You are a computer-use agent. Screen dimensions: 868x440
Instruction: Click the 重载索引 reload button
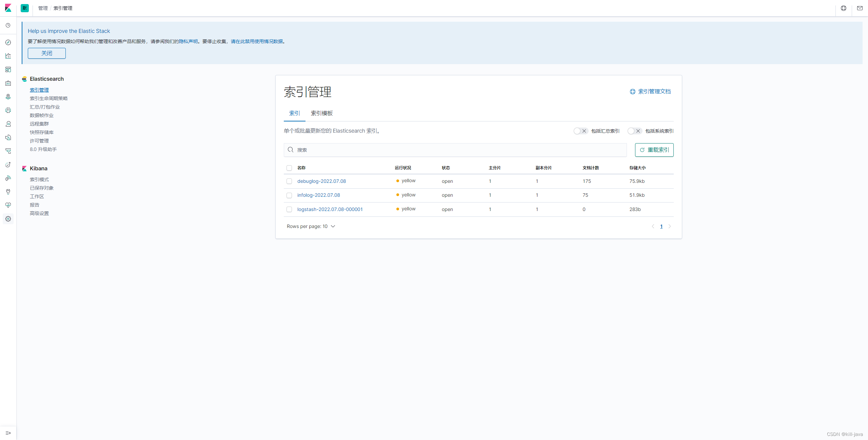654,150
